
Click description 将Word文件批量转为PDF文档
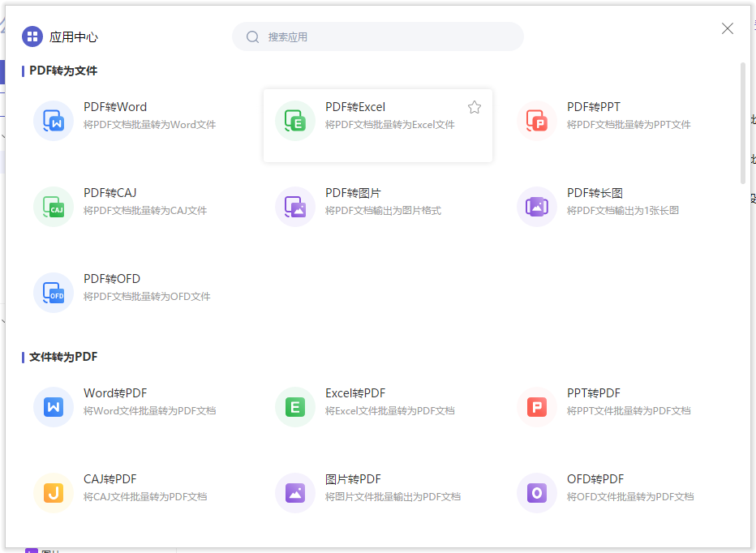click(149, 411)
